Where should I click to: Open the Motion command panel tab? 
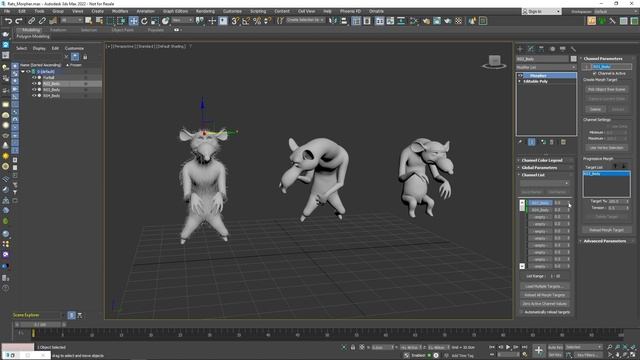coord(552,49)
